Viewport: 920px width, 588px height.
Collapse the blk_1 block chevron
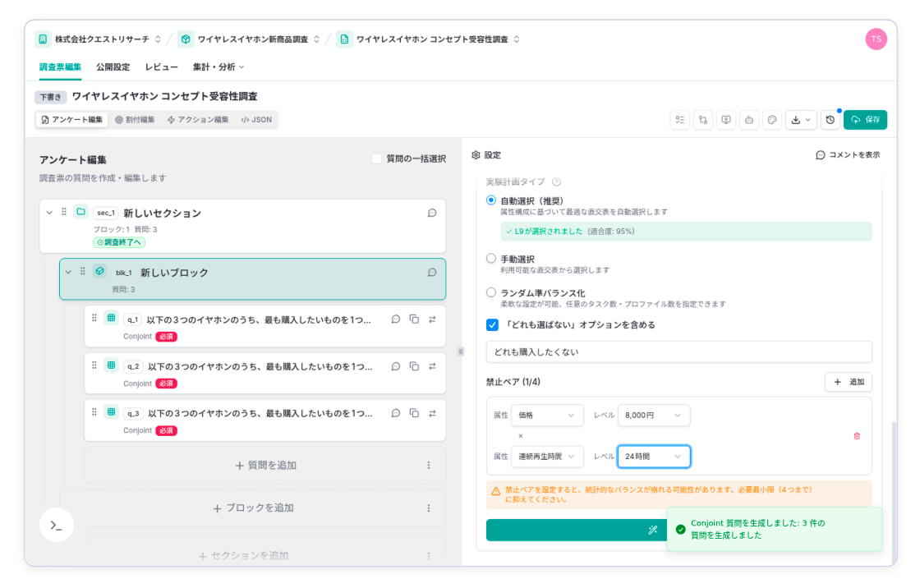(x=68, y=272)
